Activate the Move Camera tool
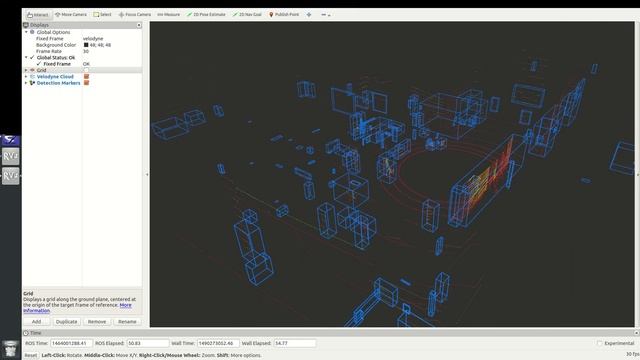The image size is (640, 360). (x=71, y=15)
